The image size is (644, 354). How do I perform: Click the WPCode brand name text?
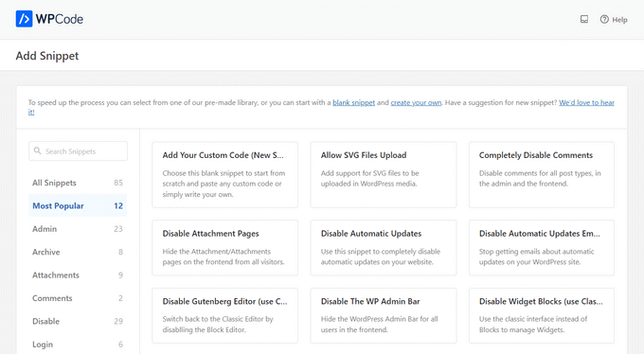[60, 19]
